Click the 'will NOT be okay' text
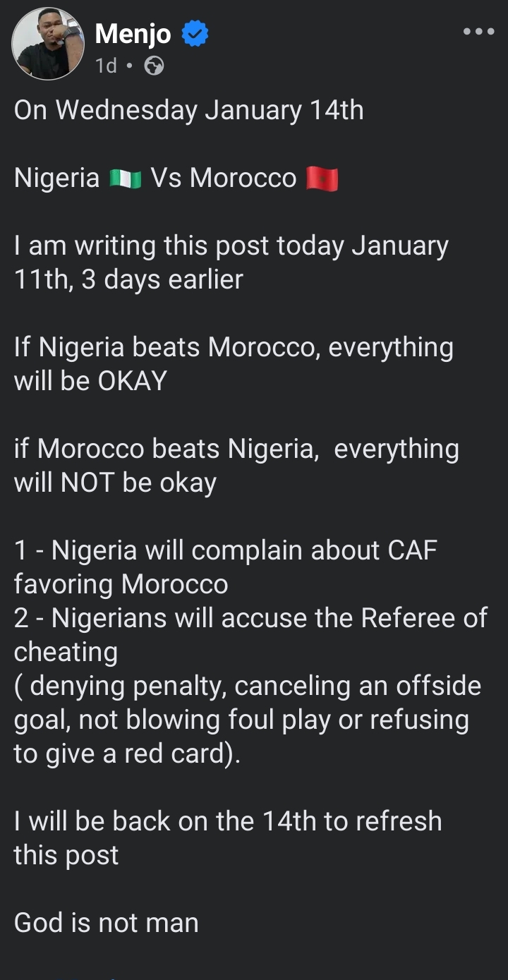Screen dimensions: 508x980 click(x=115, y=483)
